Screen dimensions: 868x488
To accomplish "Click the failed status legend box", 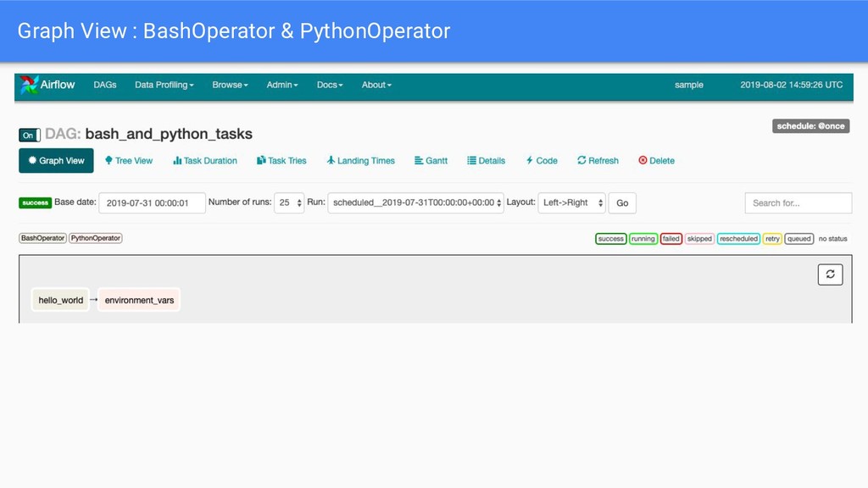I will tap(671, 238).
